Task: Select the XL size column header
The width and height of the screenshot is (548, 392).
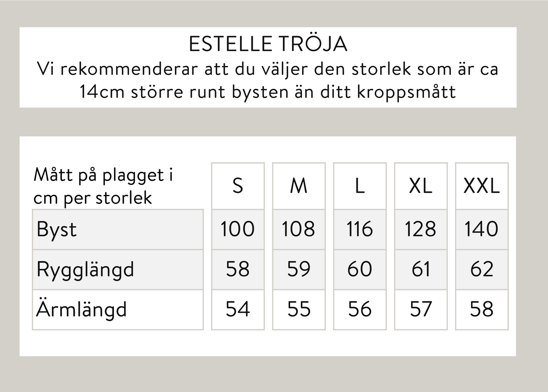Action: pyautogui.click(x=421, y=186)
